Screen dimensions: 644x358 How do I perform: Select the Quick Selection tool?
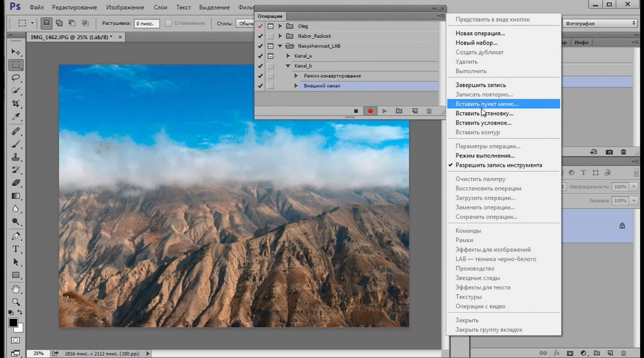(16, 91)
